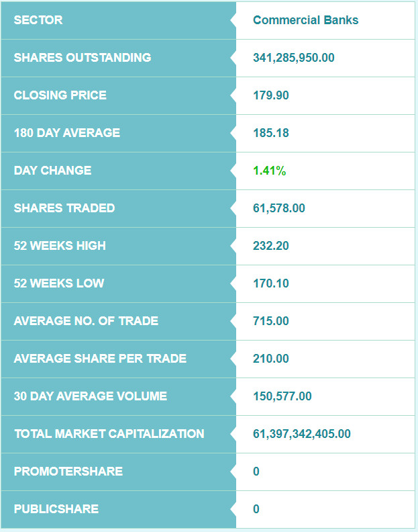Click the 185.18 average value

271,133
